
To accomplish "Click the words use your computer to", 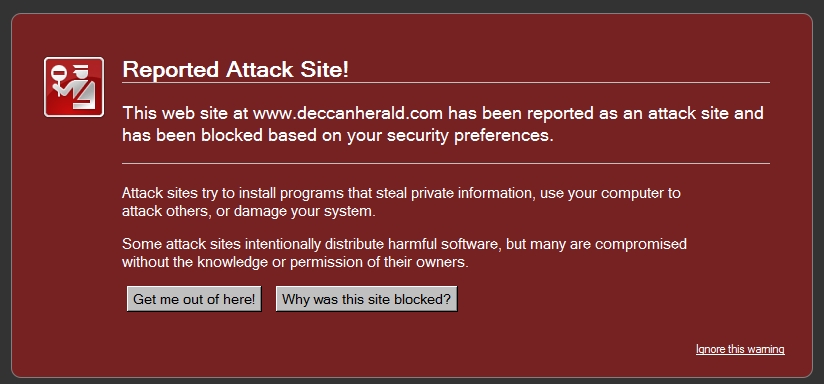I will tap(611, 193).
